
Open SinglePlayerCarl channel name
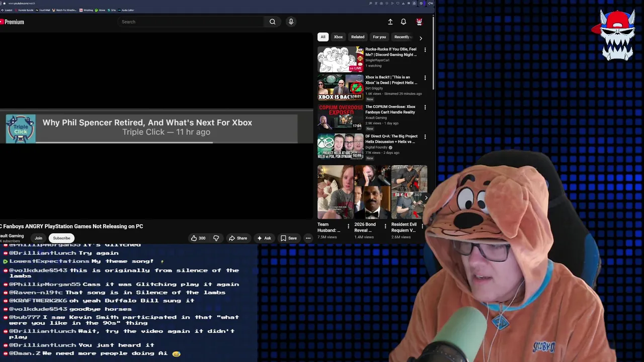[377, 60]
